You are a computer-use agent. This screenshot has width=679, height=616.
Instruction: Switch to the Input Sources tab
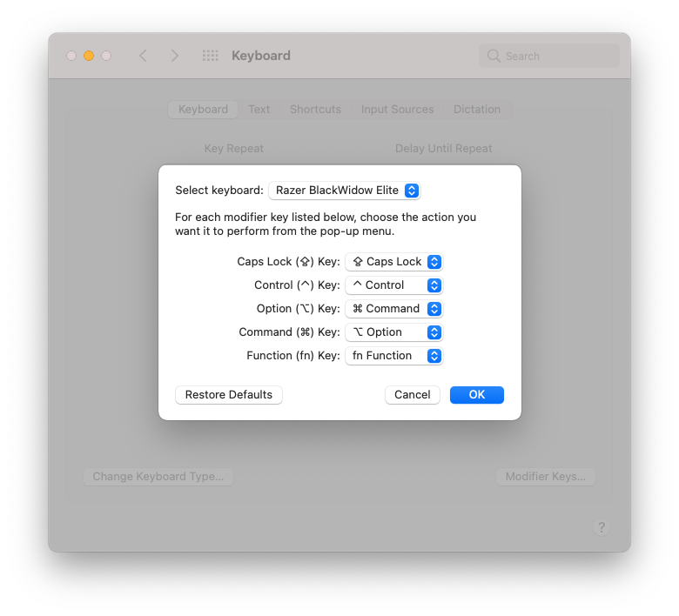point(398,110)
